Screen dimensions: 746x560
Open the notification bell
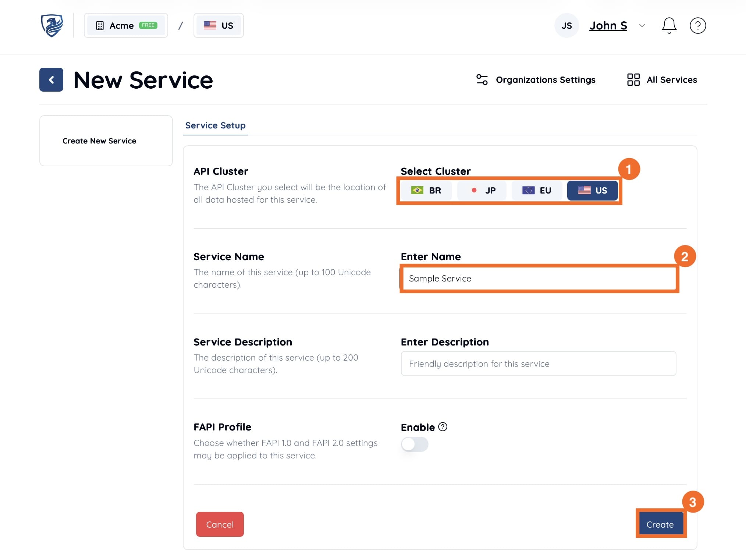tap(669, 25)
